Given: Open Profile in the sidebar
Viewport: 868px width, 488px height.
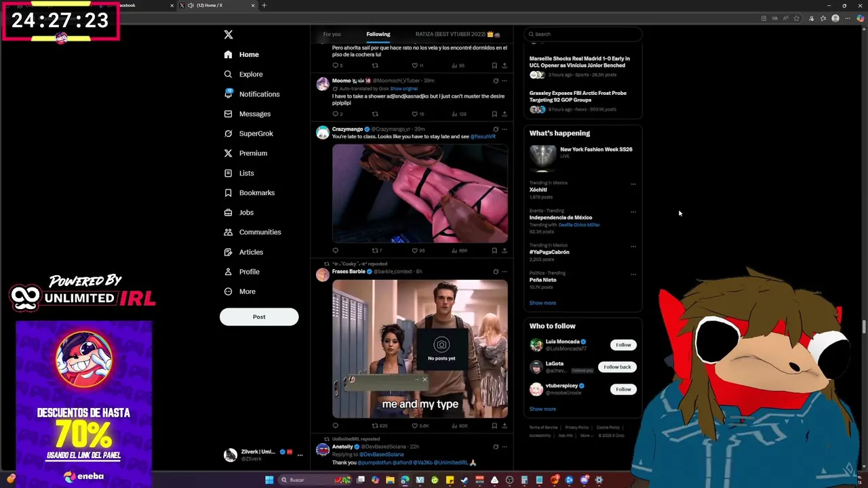Looking at the screenshot, I should coord(242,272).
